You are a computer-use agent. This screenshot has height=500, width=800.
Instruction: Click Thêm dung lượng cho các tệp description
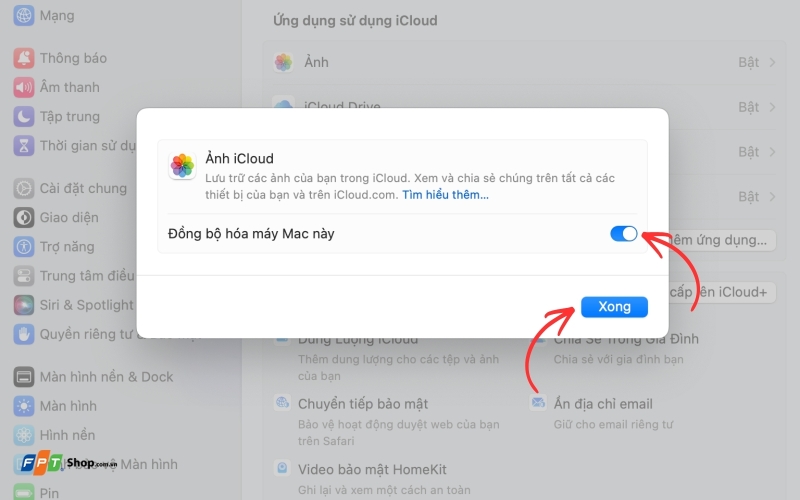[x=398, y=367]
